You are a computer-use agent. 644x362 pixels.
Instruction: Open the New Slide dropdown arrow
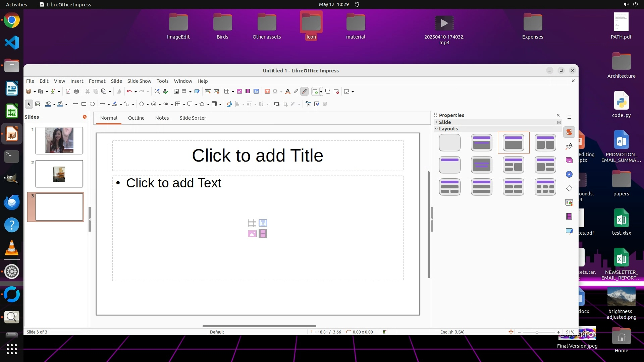coord(321,92)
